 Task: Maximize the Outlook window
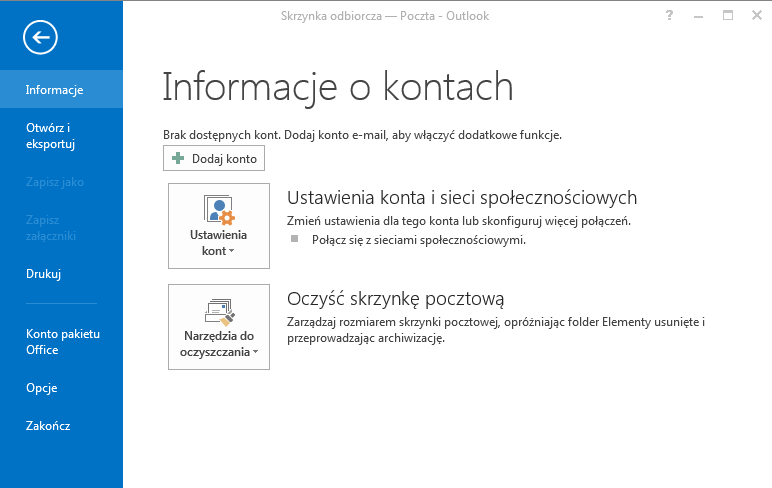728,16
